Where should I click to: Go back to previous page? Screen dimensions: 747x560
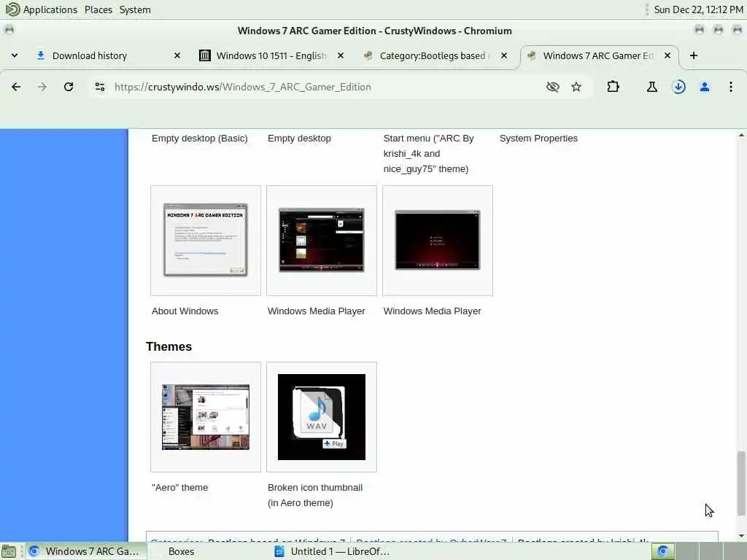(16, 87)
